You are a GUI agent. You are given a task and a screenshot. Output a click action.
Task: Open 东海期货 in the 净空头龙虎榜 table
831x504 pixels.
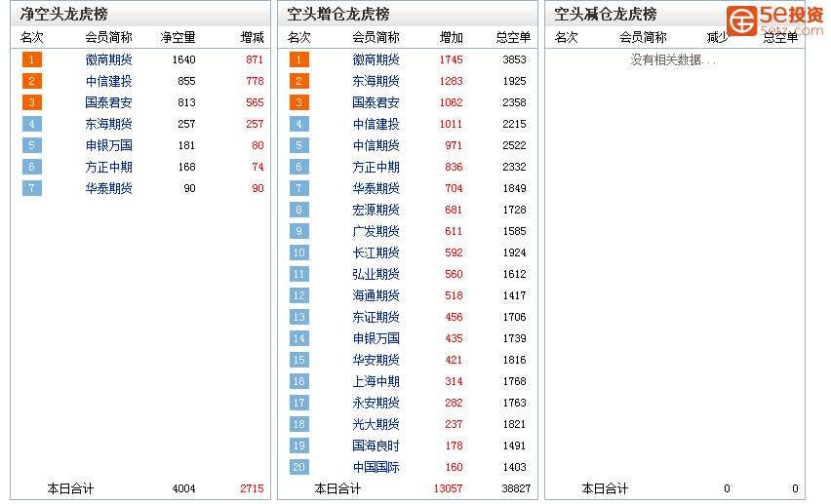108,124
